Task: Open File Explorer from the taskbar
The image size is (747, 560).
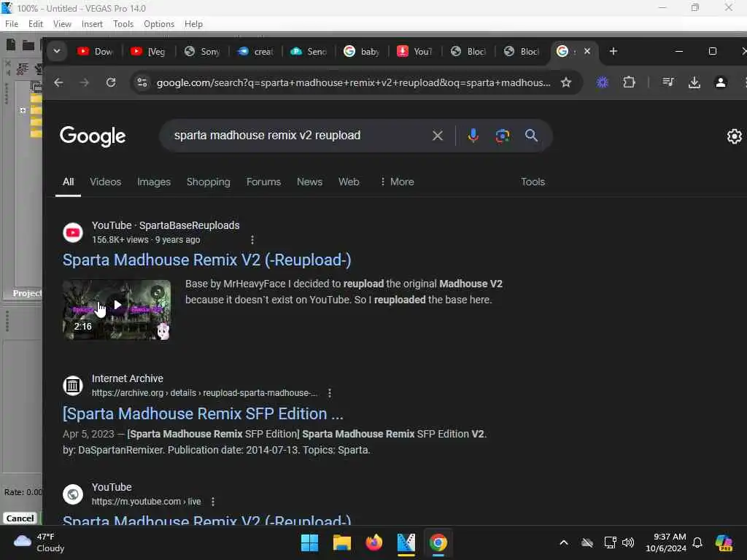Action: tap(342, 542)
